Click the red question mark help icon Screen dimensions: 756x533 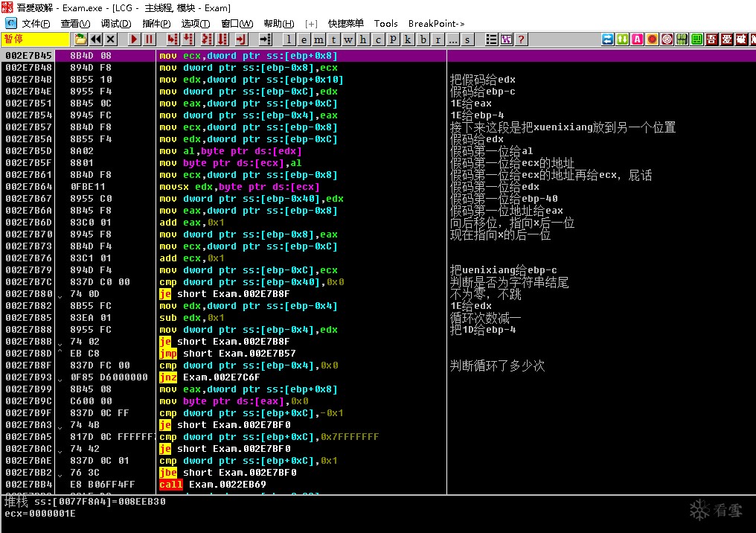coord(521,39)
